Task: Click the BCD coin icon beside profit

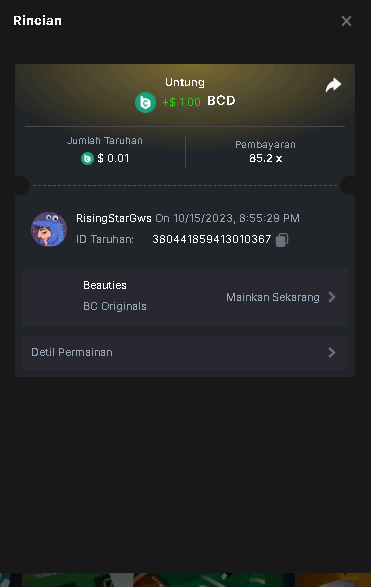Action: coord(145,102)
